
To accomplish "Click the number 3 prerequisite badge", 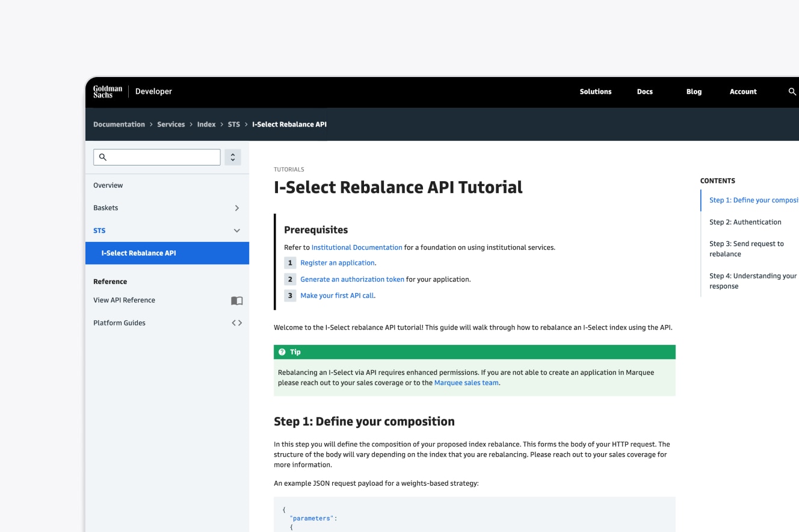I will click(x=290, y=295).
